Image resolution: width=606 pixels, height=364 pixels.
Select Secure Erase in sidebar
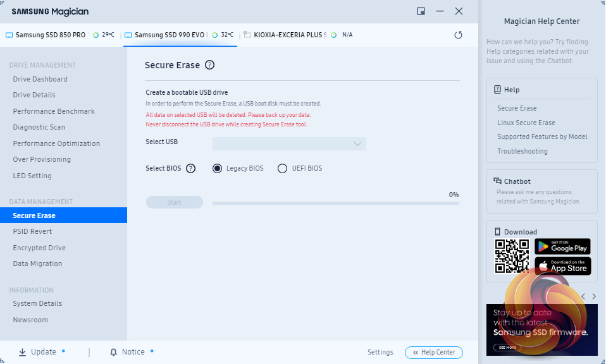click(x=63, y=215)
